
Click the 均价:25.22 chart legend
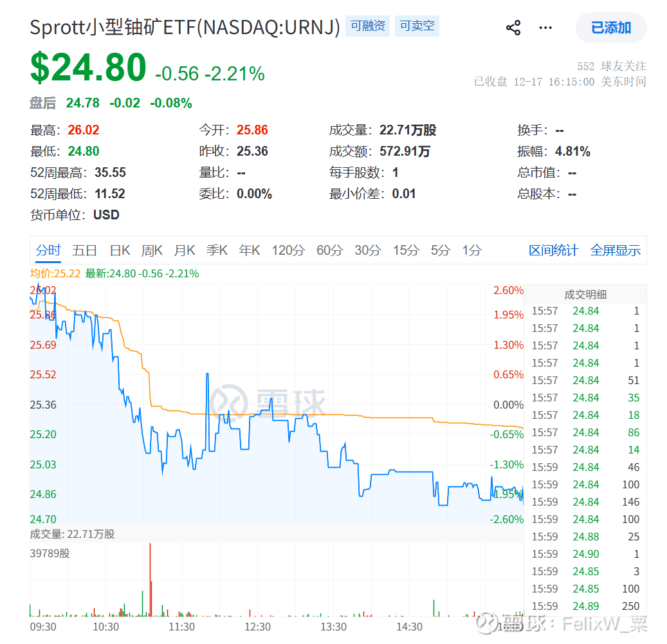[x=55, y=273]
